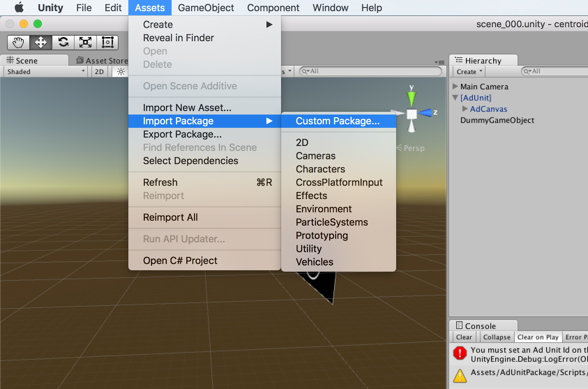Image resolution: width=588 pixels, height=389 pixels.
Task: Import the ParticleSystems package
Action: (x=339, y=222)
